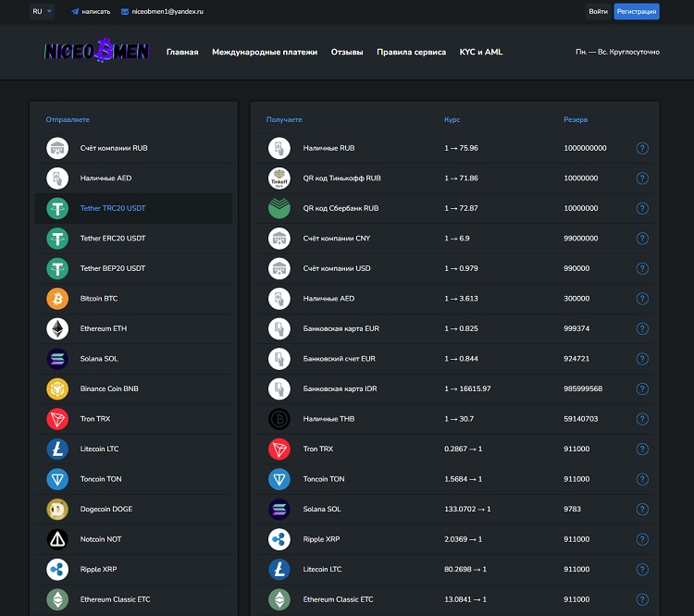The width and height of the screenshot is (694, 616).
Task: Go to the Отзывы page
Action: (x=347, y=53)
